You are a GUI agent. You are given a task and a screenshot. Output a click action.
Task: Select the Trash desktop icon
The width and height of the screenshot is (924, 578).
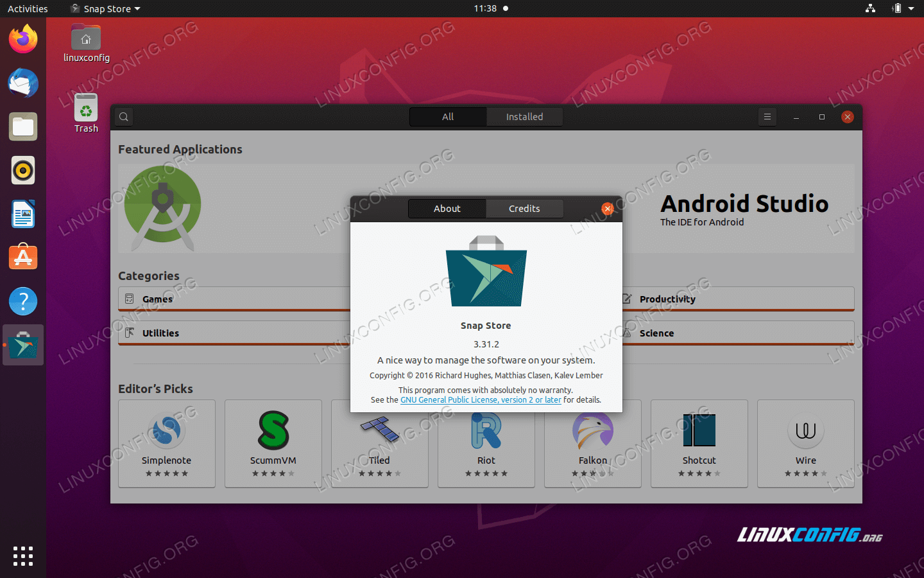pyautogui.click(x=86, y=114)
